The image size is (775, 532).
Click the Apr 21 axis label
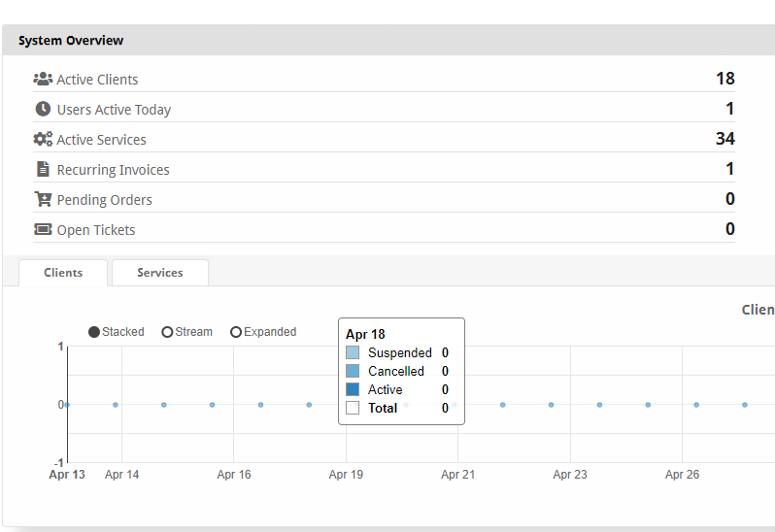tap(458, 475)
